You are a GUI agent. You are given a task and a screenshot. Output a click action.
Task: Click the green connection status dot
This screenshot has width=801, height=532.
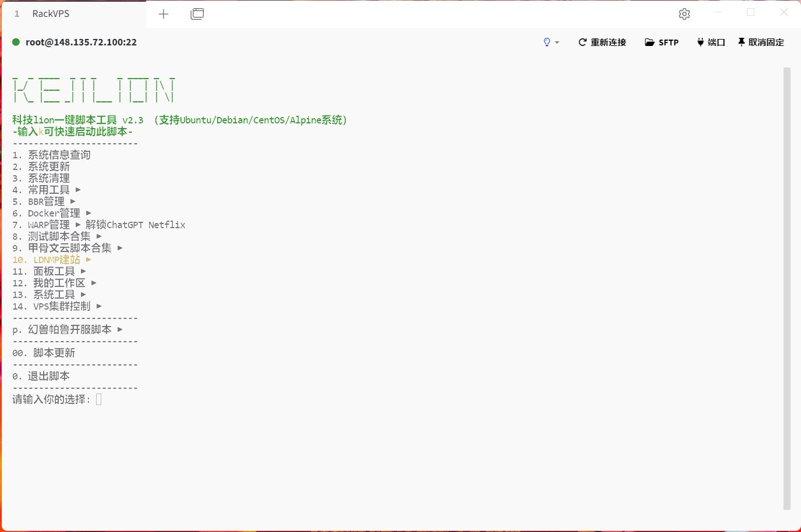16,42
